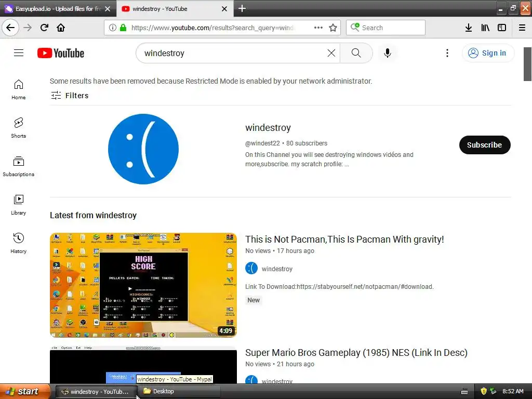
Task: Go to Home in YouTube sidebar
Action: (18, 89)
